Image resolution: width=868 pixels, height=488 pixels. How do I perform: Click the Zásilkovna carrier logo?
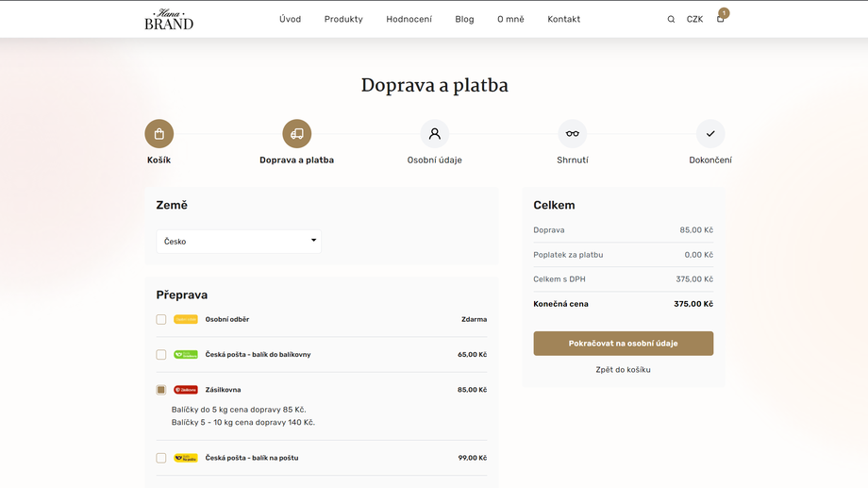coord(186,390)
